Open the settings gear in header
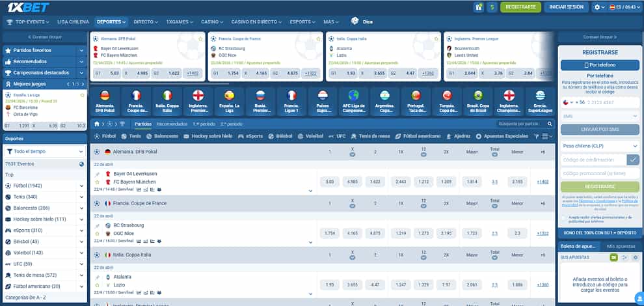Image resolution: width=644 pixels, height=306 pixels. [598, 7]
